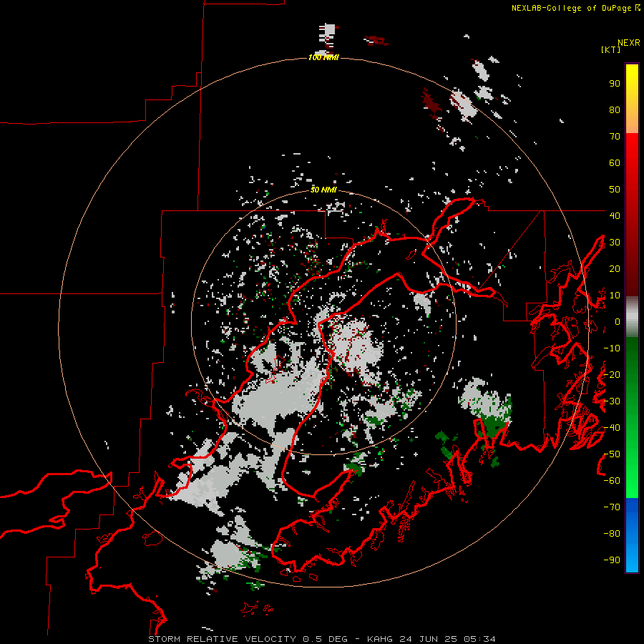Click the storm relative velocity caption at bottom
Image resolution: width=644 pixels, height=644 pixels.
(x=321, y=639)
